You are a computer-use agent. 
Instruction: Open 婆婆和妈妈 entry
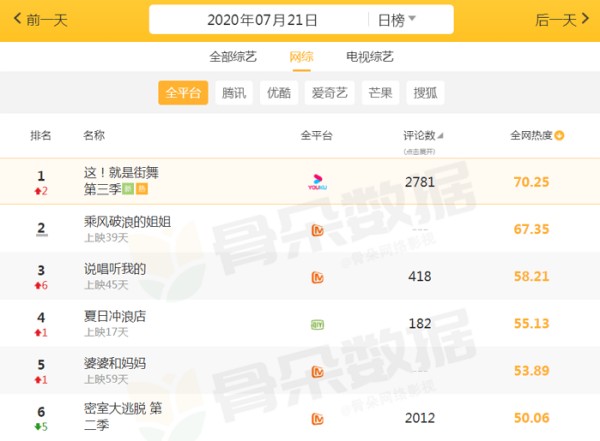pyautogui.click(x=115, y=363)
